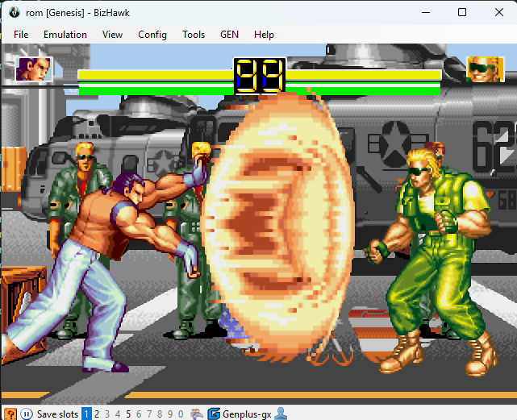This screenshot has height=420, width=517.
Task: Open the GEN menu
Action: pyautogui.click(x=230, y=35)
